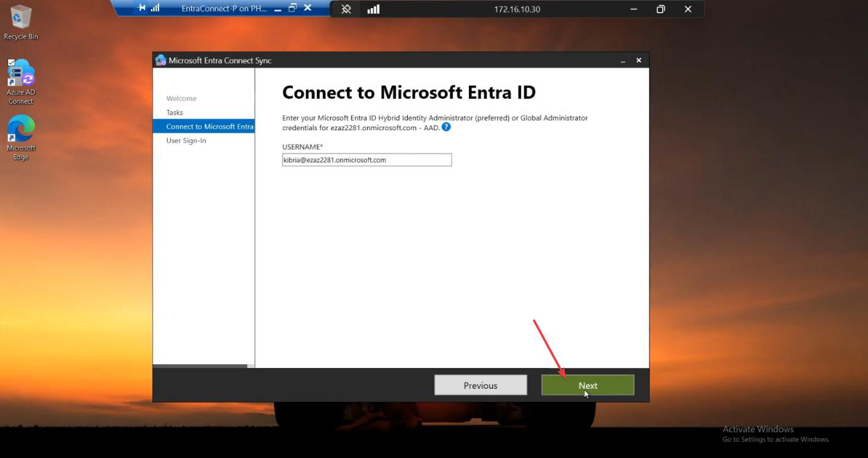Restore down the EntraConnect-P session window
Image resolution: width=868 pixels, height=458 pixels.
pyautogui.click(x=292, y=8)
